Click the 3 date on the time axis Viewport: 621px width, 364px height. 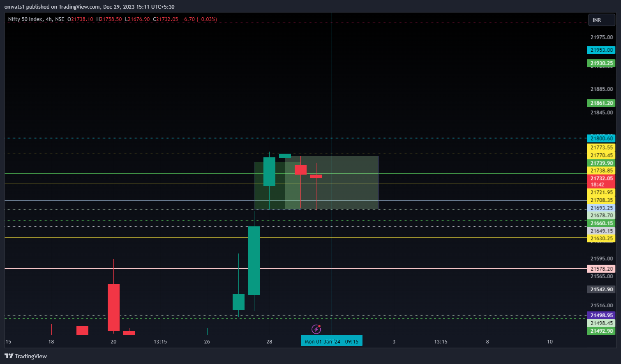[394, 342]
